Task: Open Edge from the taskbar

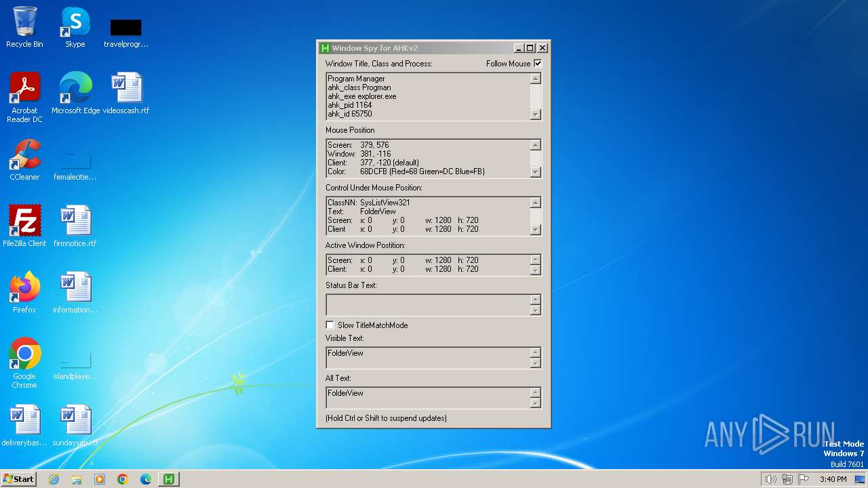Action: (x=146, y=479)
